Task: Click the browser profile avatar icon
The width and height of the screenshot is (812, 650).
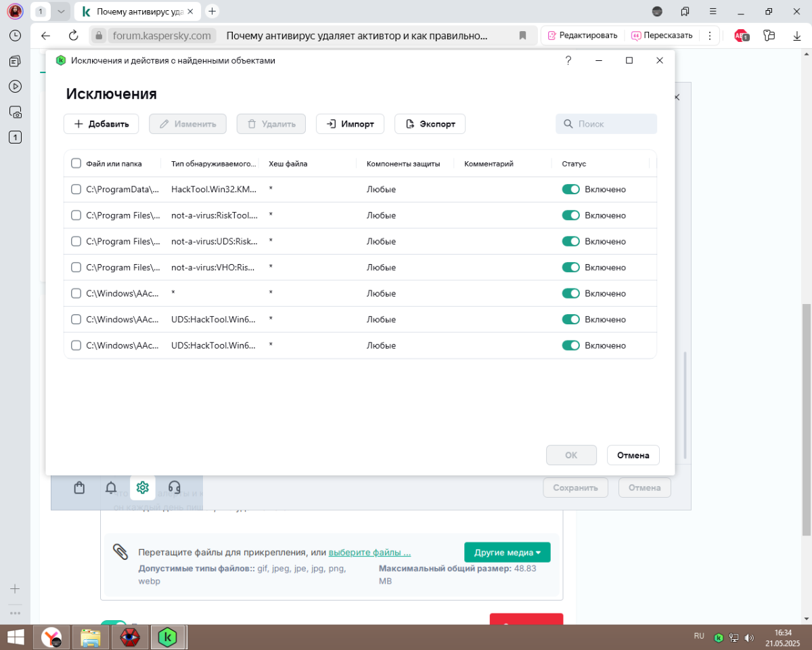Action: 15,12
